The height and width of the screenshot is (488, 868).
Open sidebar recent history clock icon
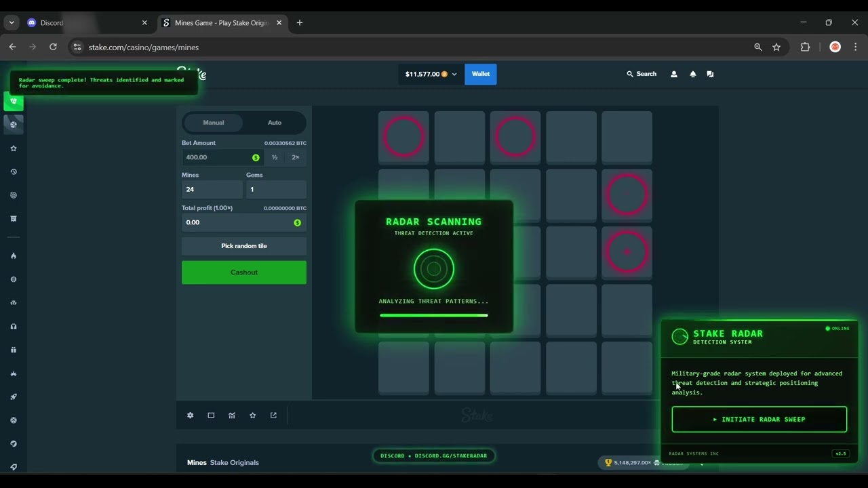[x=14, y=172]
